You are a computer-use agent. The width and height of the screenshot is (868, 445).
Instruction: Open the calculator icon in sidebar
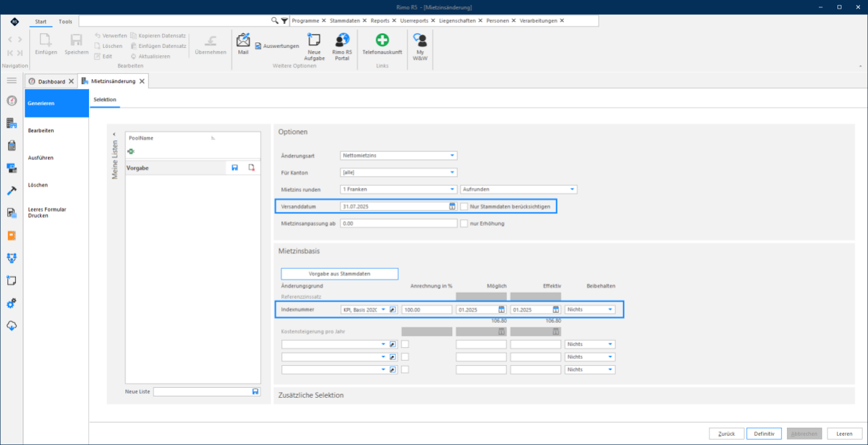point(11,145)
